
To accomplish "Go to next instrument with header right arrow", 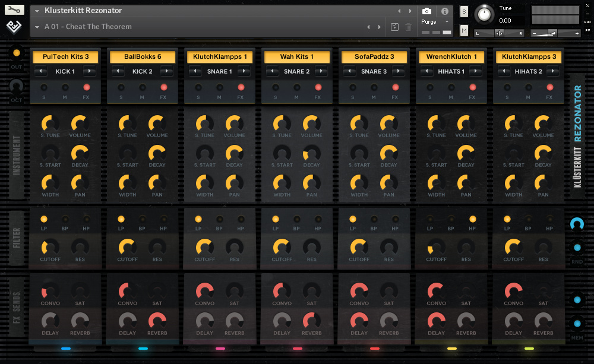I will coord(410,11).
